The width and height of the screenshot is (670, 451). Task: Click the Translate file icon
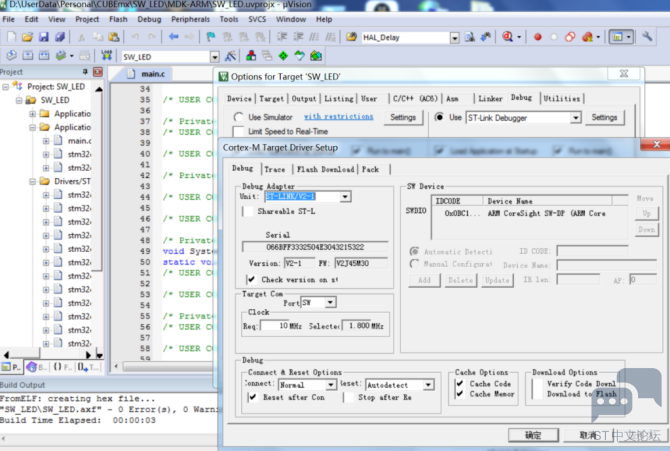point(12,56)
